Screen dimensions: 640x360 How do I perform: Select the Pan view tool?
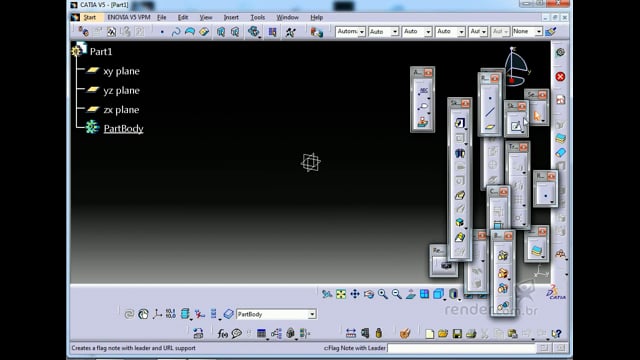pyautogui.click(x=355, y=294)
